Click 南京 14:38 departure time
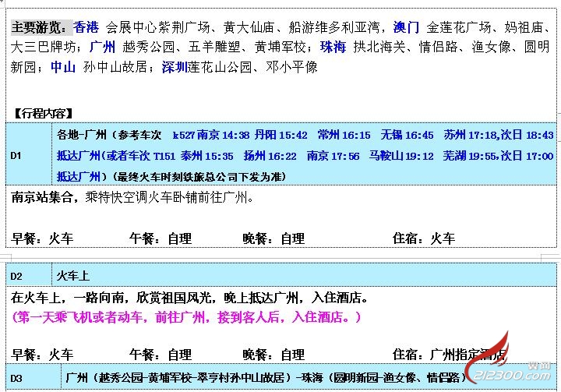The width and height of the screenshot is (561, 392). (224, 135)
